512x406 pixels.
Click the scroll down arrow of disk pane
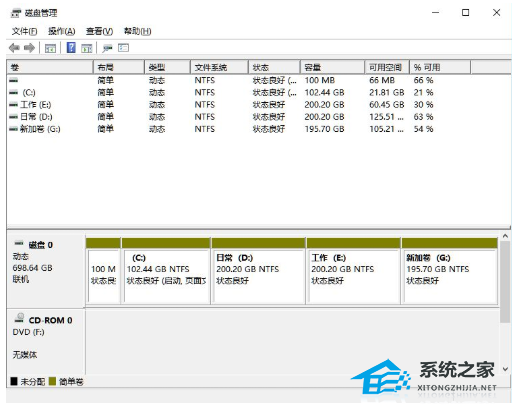click(505, 369)
